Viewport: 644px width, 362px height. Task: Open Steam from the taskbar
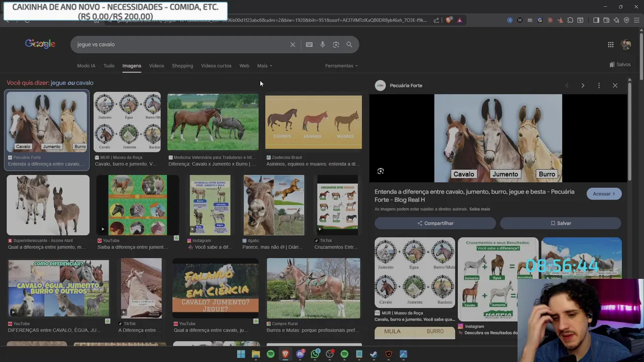pyautogui.click(x=374, y=354)
